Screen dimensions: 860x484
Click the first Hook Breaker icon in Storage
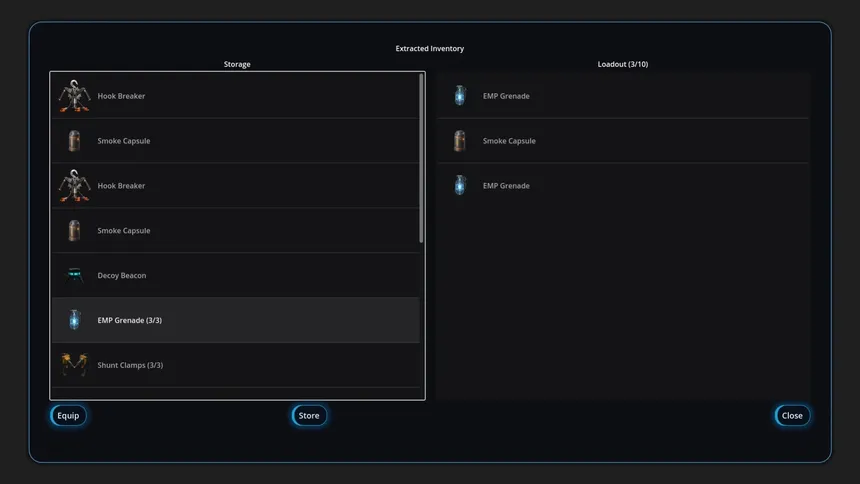coord(74,96)
